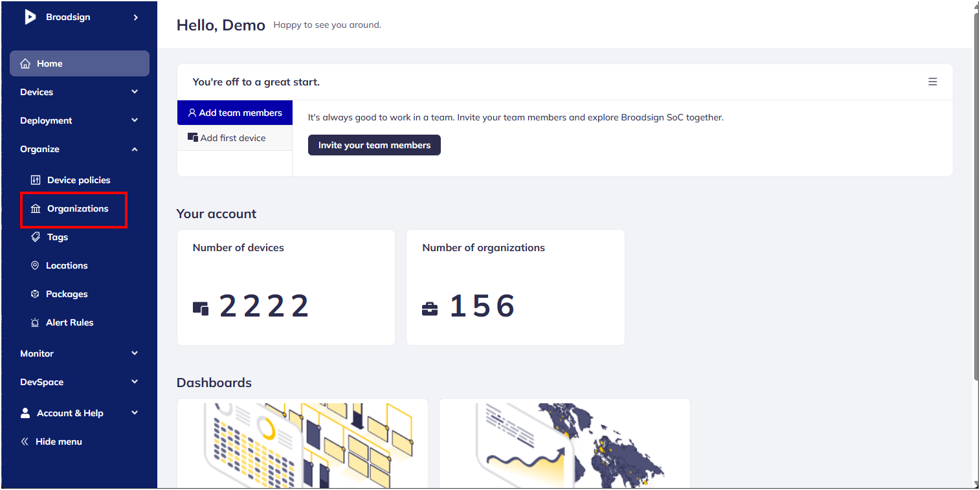Open the world map dashboard thumbnail
Screen dimensions: 980x490
[x=564, y=445]
